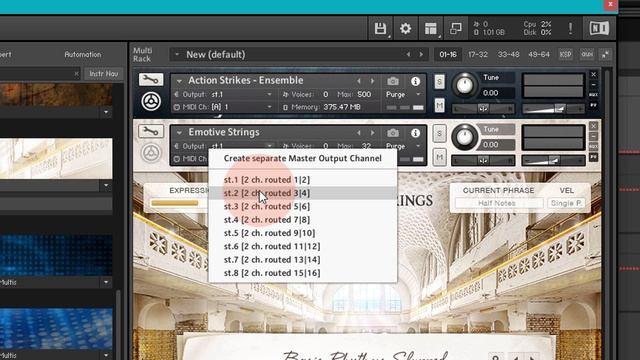The width and height of the screenshot is (640, 360).
Task: Toggle the KSP multi script button
Action: point(565,54)
